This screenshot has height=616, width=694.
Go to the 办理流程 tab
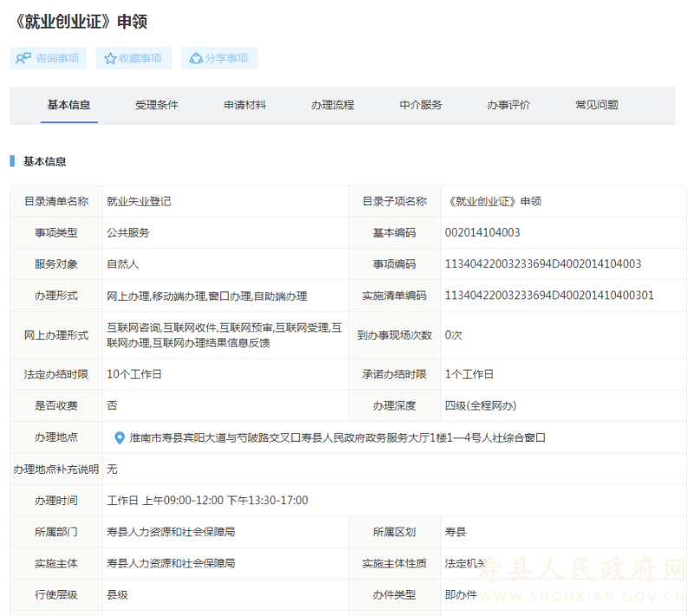click(x=333, y=105)
